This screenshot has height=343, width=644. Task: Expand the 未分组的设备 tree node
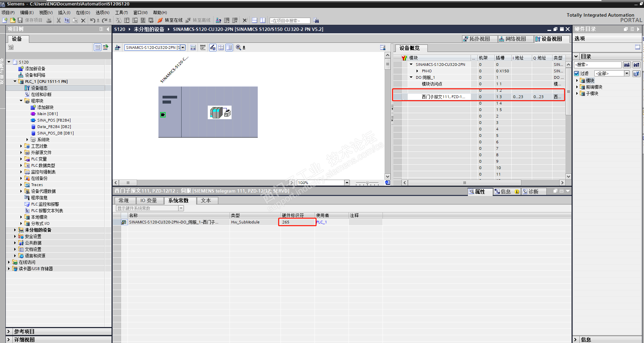point(15,230)
